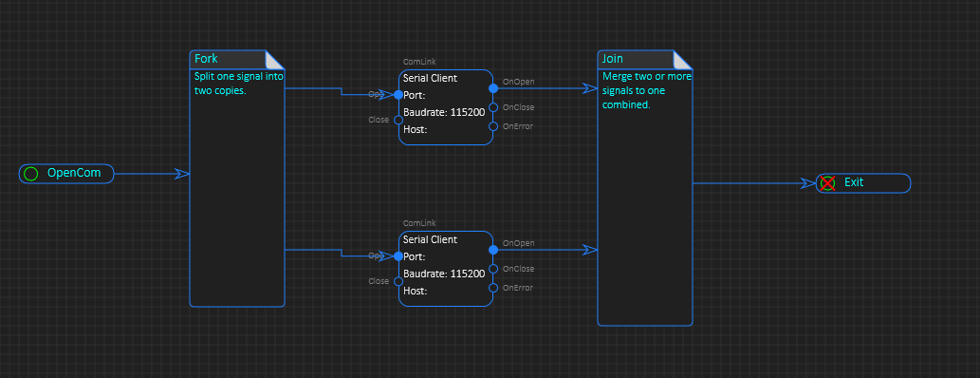Image resolution: width=980 pixels, height=378 pixels.
Task: Click the Port field in upper Serial Client
Action: click(415, 95)
